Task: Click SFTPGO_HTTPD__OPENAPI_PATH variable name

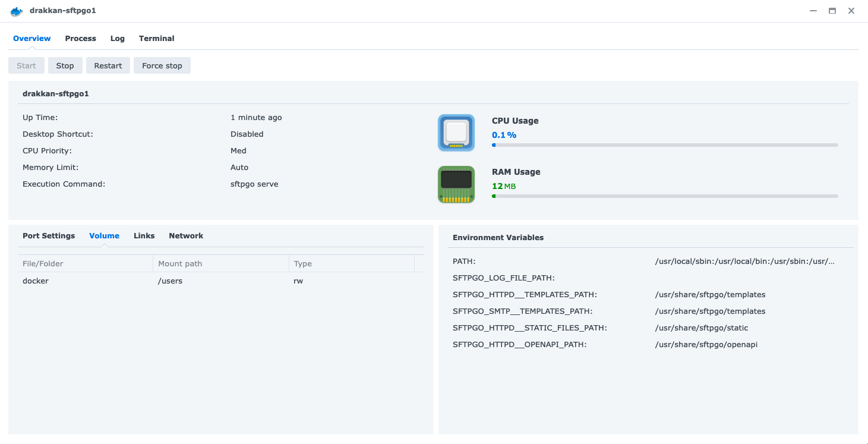Action: (520, 344)
